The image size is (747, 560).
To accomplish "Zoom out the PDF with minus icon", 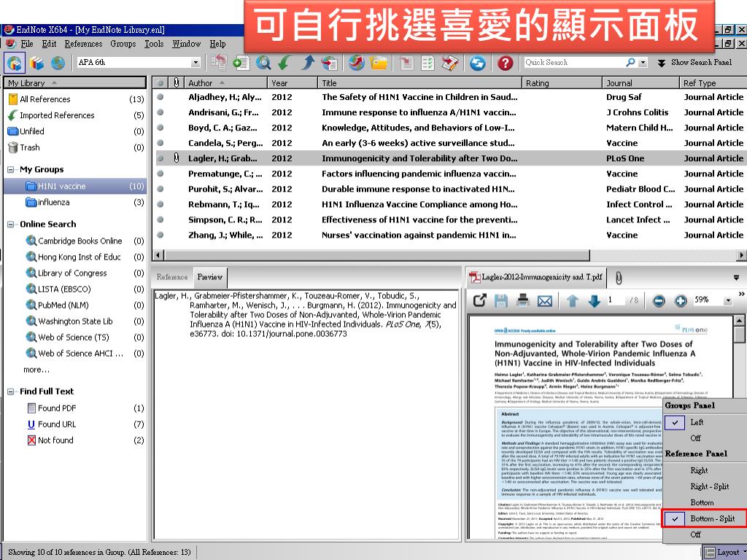I will tap(659, 301).
